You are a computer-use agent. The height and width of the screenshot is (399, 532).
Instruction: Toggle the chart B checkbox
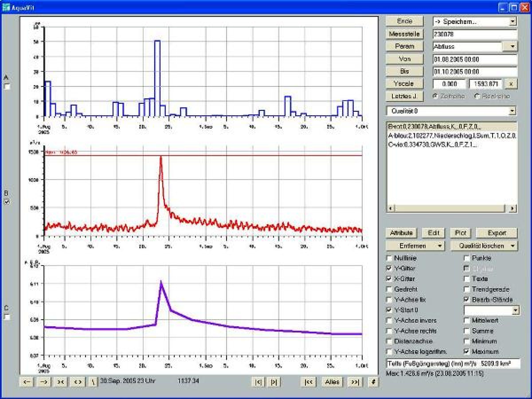7,202
